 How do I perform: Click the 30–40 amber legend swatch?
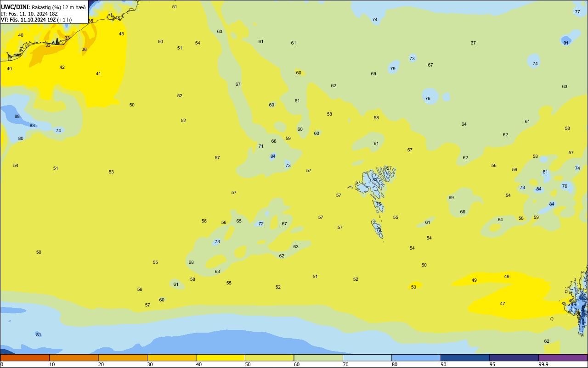(x=171, y=357)
